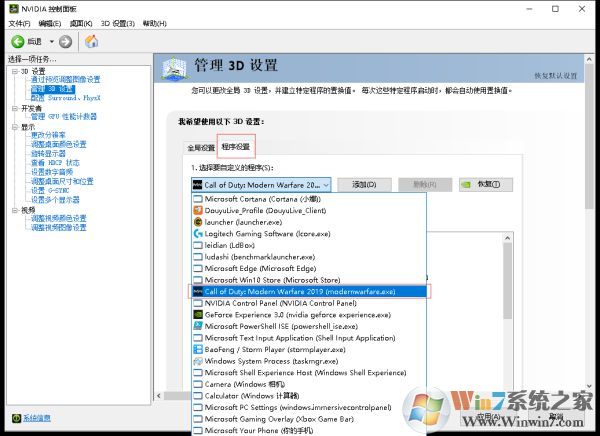
Task: Choose Logitech Gaming Software from the list
Action: click(309, 234)
